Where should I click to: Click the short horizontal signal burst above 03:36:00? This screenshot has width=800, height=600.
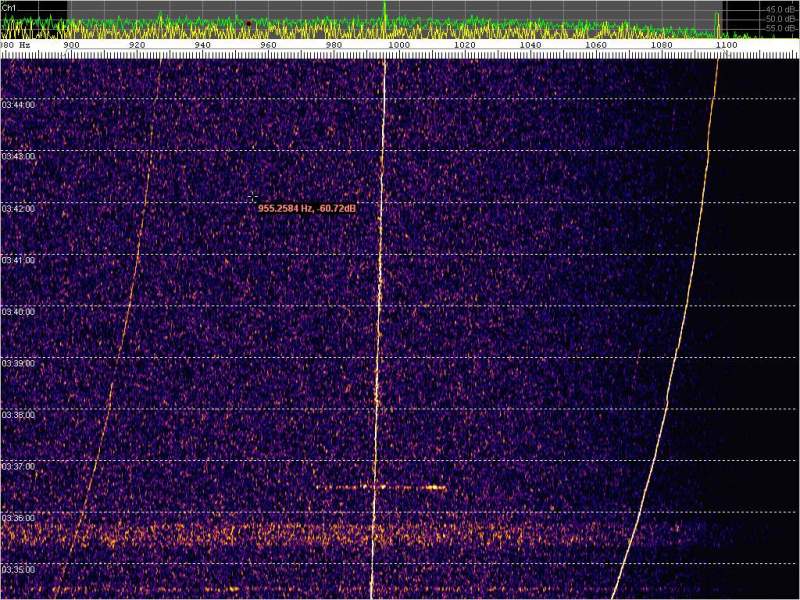point(380,487)
